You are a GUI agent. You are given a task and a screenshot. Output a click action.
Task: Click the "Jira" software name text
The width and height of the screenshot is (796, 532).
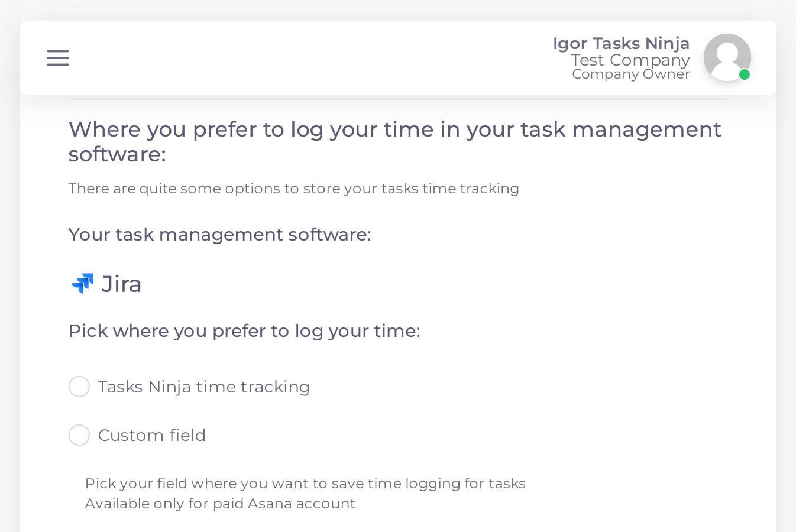(x=121, y=284)
